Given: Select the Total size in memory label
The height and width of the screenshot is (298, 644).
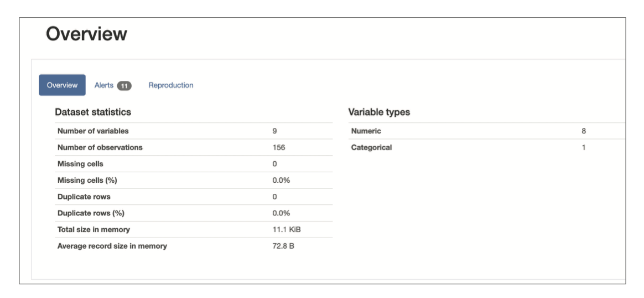Looking at the screenshot, I should 94,229.
